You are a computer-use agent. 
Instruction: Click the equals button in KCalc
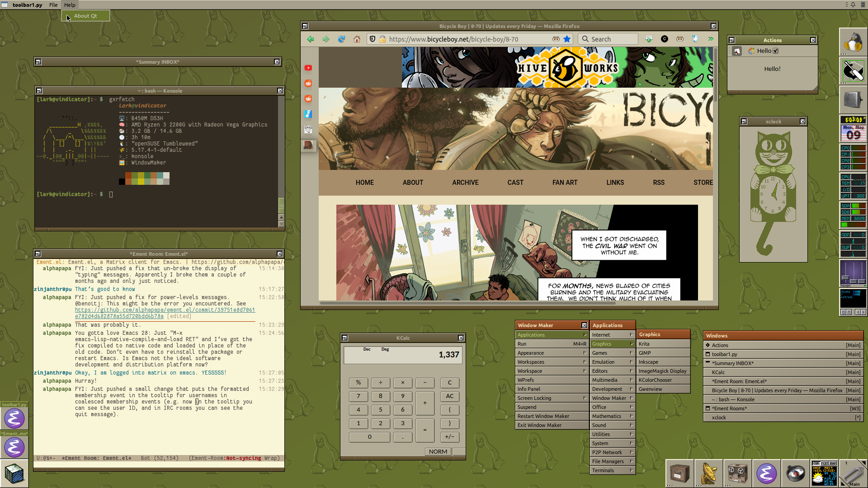tap(425, 430)
